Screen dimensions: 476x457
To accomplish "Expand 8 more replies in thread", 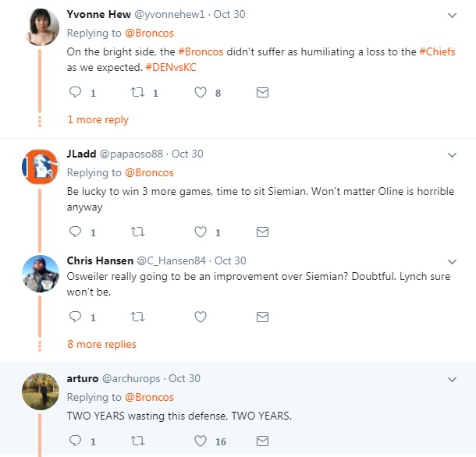I will tap(101, 344).
